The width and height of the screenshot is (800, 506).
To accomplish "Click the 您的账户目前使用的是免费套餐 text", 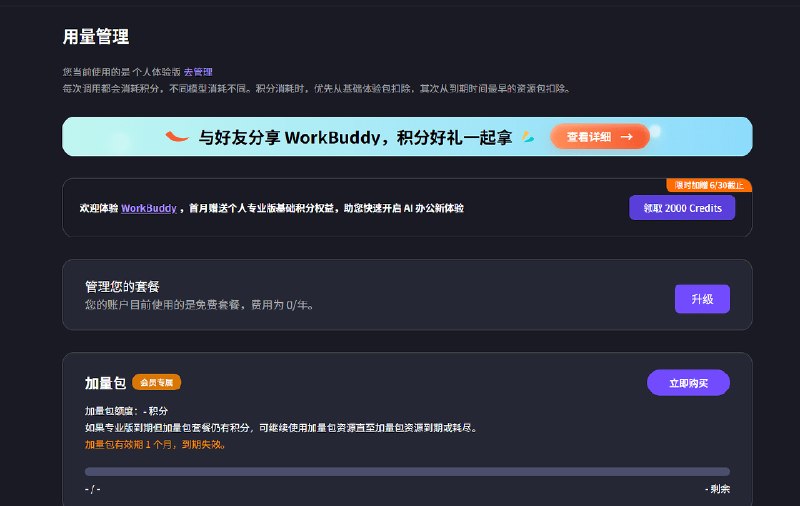I will tap(199, 305).
